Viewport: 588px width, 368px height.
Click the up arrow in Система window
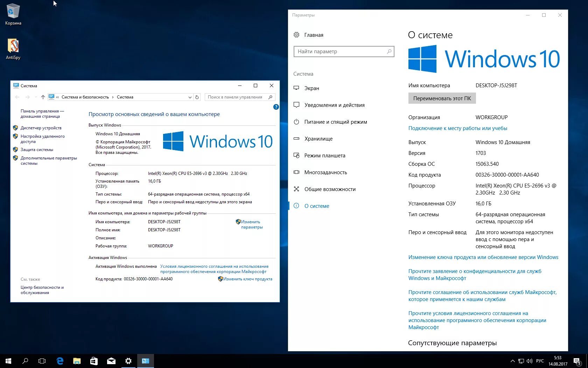point(43,97)
